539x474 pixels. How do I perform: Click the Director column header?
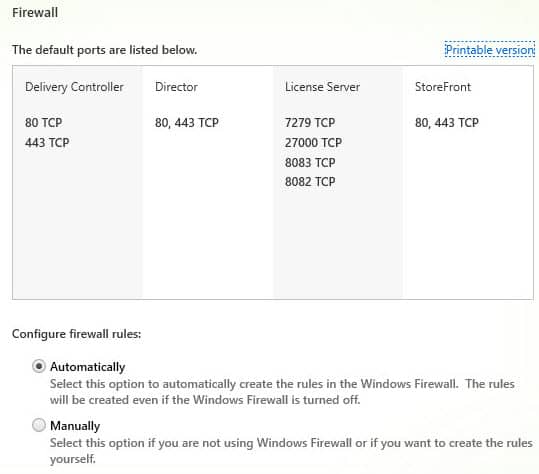176,87
